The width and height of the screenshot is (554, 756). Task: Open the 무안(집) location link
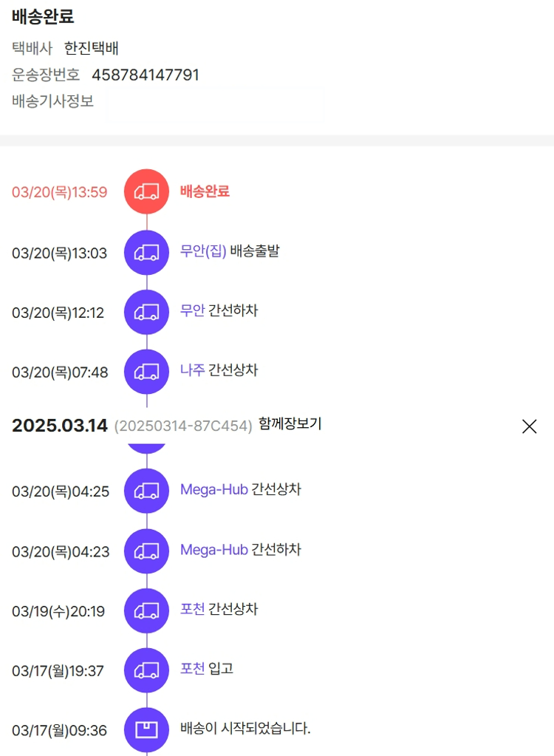[203, 251]
